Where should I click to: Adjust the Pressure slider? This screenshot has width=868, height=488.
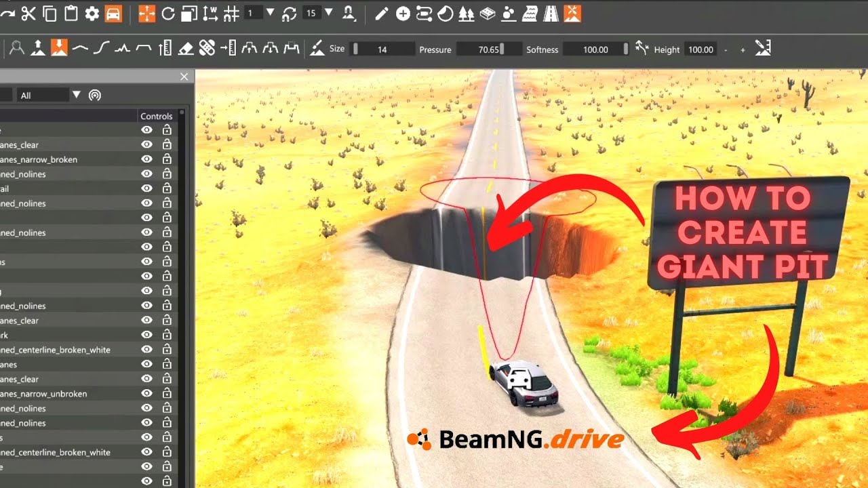[x=490, y=49]
